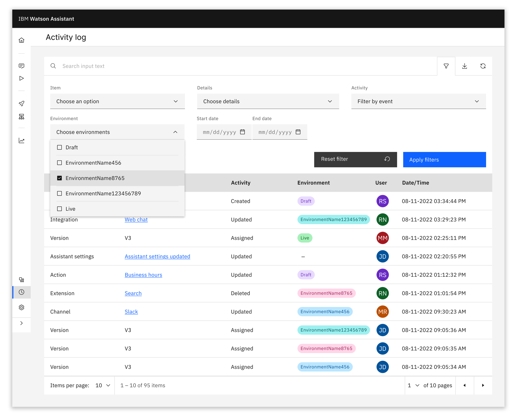
Task: Open the Environments icon in the sidebar
Action: (x=21, y=117)
